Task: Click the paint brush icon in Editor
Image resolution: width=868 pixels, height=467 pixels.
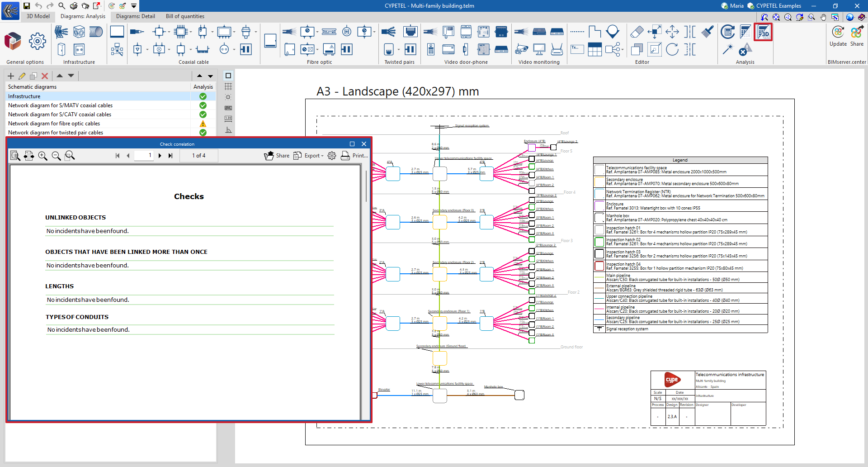Action: pyautogui.click(x=708, y=32)
